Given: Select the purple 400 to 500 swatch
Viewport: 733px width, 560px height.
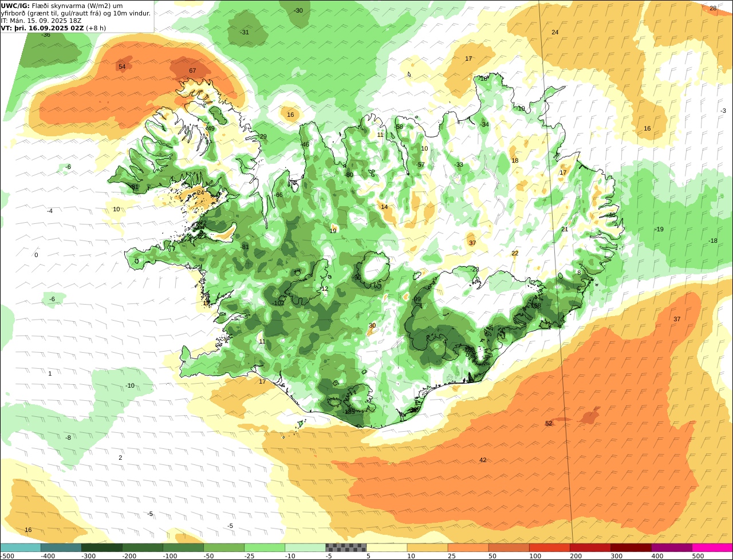Looking at the screenshot, I should 671,547.
